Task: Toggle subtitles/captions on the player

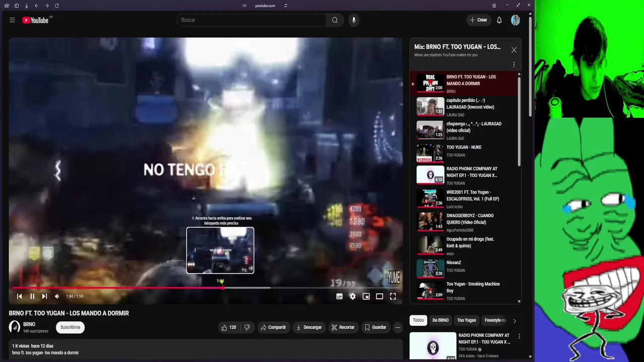Action: pos(340,297)
